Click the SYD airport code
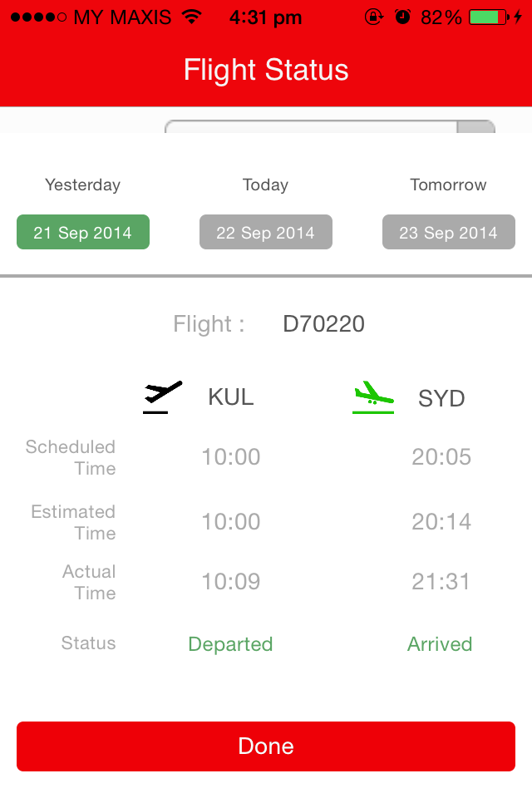532x798 pixels. (441, 398)
